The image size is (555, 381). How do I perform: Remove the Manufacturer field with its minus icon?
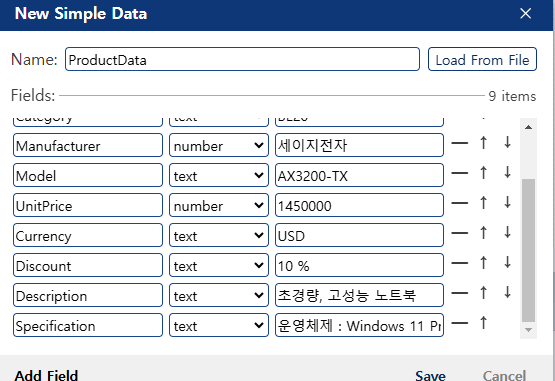pos(459,143)
